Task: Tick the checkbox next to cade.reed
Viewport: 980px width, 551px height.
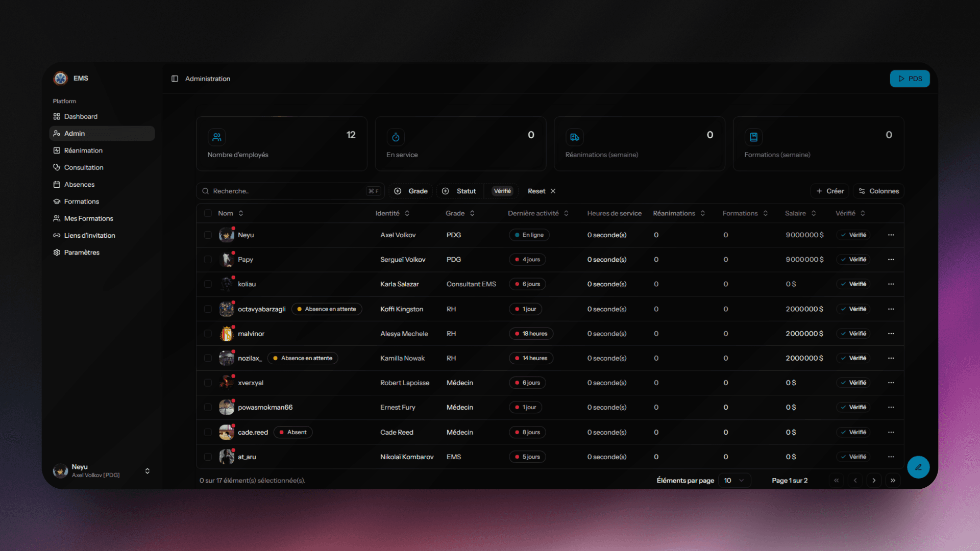Action: click(208, 432)
